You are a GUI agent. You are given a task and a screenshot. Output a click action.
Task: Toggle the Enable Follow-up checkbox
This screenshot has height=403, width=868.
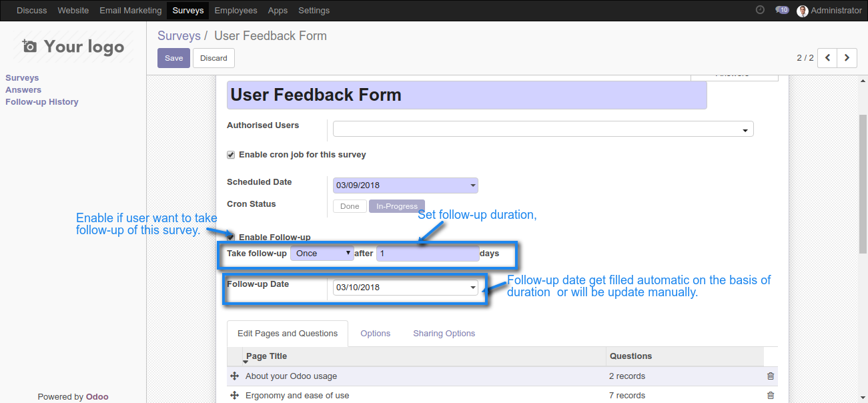click(x=231, y=238)
